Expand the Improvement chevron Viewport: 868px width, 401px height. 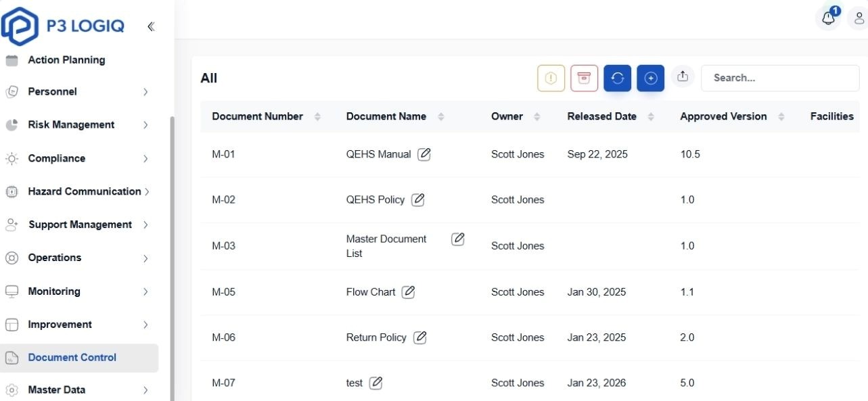[x=145, y=325]
